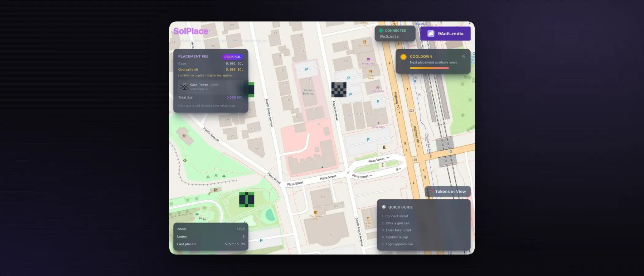This screenshot has height=276, width=644.
Task: Click the 0.005 SOL fee badge
Action: coord(233,57)
